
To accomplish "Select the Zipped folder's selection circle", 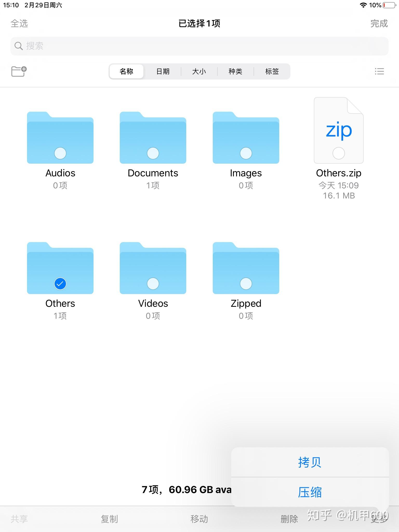I will click(246, 284).
